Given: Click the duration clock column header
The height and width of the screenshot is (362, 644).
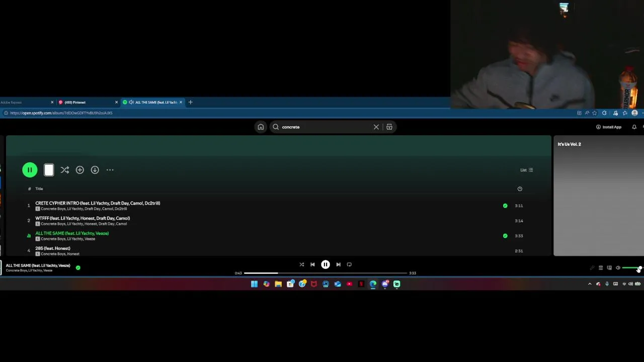Looking at the screenshot, I should pos(520,189).
